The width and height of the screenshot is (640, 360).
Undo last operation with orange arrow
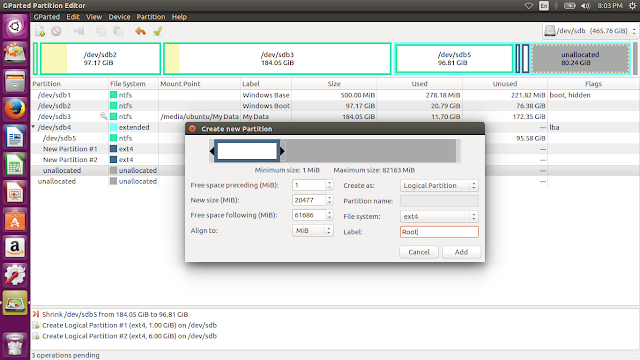pyautogui.click(x=140, y=31)
